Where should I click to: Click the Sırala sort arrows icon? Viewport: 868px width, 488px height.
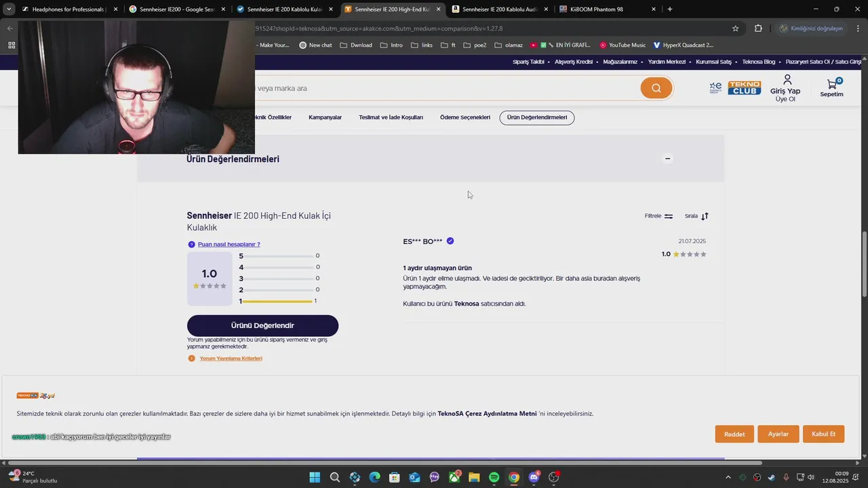(x=705, y=216)
